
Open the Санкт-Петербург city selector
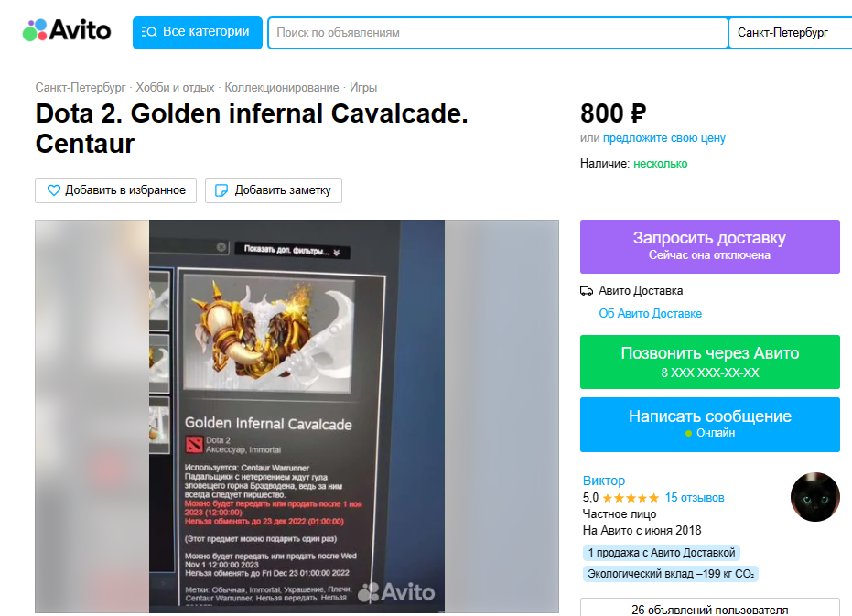pyautogui.click(x=790, y=33)
